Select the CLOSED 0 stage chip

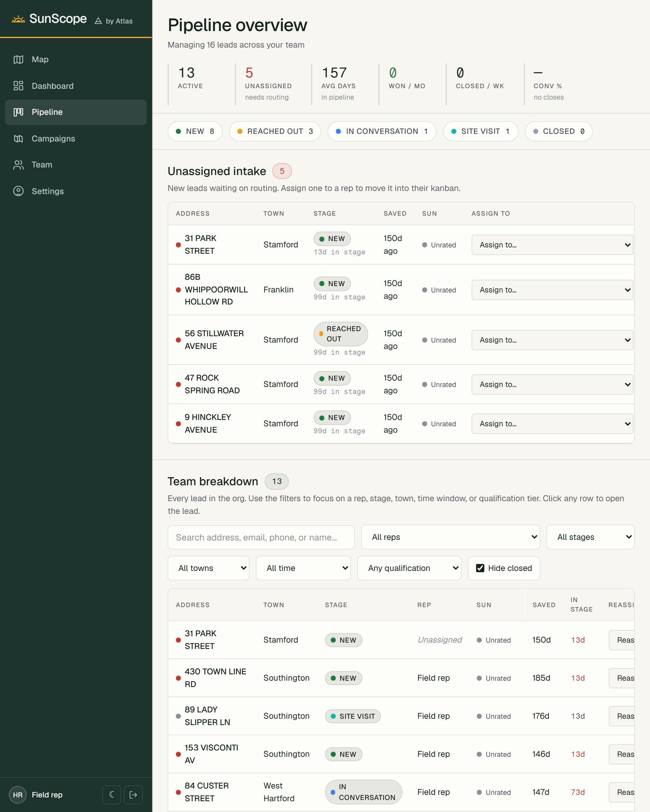(559, 131)
